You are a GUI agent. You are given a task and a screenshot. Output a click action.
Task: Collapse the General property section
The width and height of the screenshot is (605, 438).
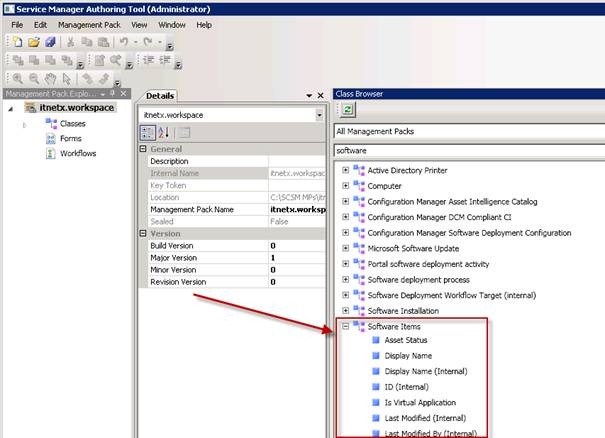click(x=143, y=149)
